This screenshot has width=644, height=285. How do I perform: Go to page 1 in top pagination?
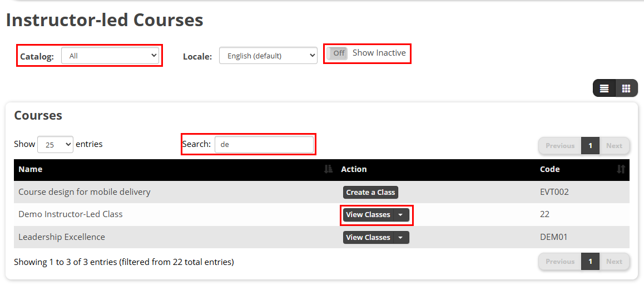[x=590, y=146]
